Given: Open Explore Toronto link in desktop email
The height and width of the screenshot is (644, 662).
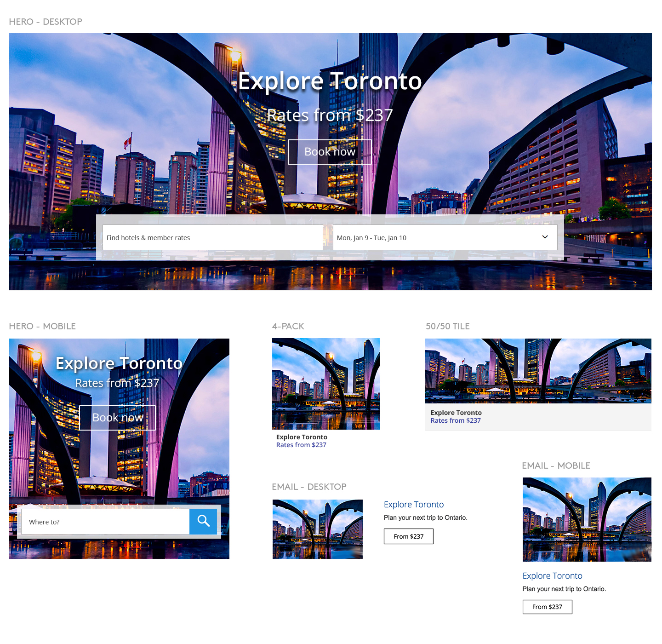Looking at the screenshot, I should click(x=414, y=505).
